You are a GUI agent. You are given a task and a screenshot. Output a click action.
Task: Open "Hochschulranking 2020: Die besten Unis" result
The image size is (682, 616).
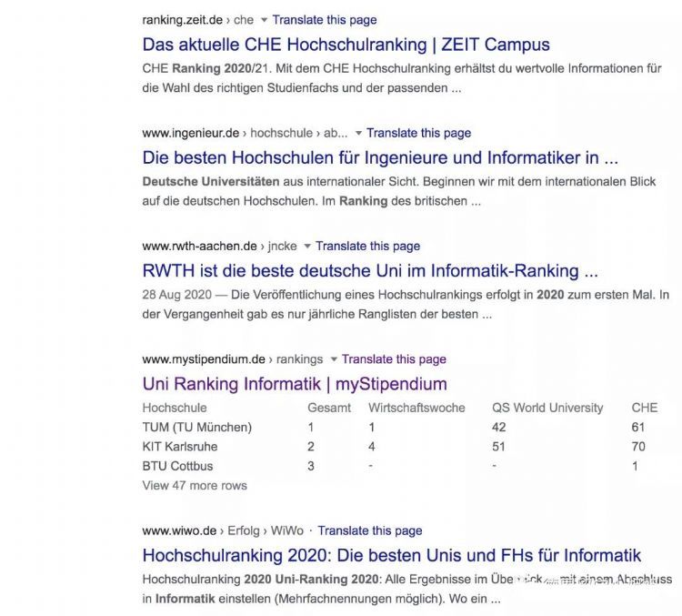click(391, 555)
